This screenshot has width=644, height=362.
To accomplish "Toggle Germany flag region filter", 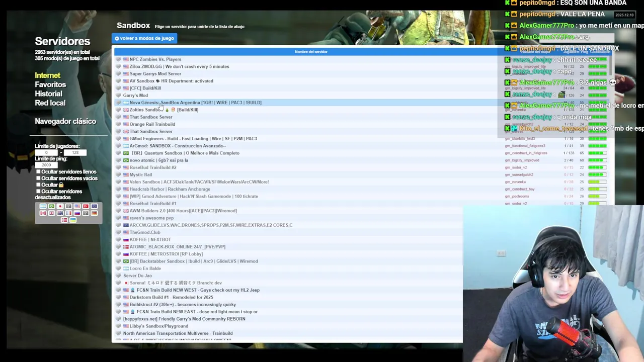I will coord(94,213).
